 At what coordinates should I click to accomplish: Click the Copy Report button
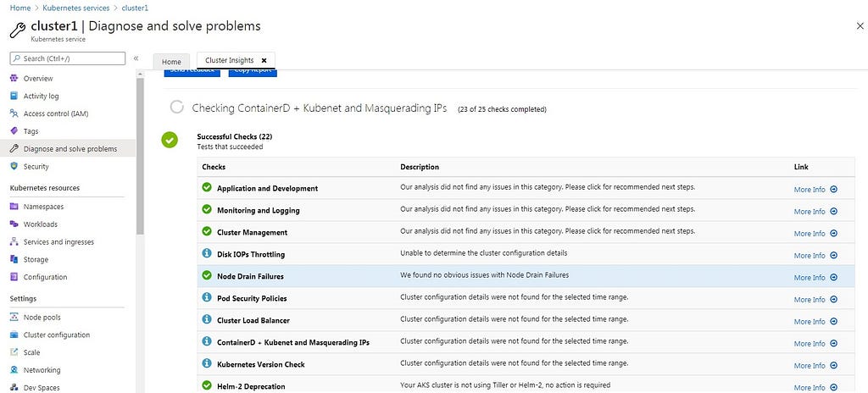coord(253,73)
